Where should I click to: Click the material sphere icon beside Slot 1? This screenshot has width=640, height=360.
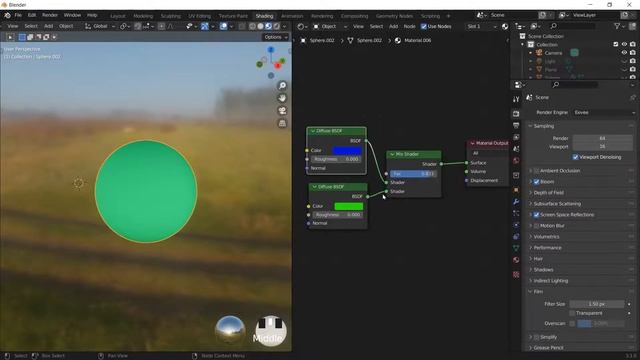click(x=505, y=27)
